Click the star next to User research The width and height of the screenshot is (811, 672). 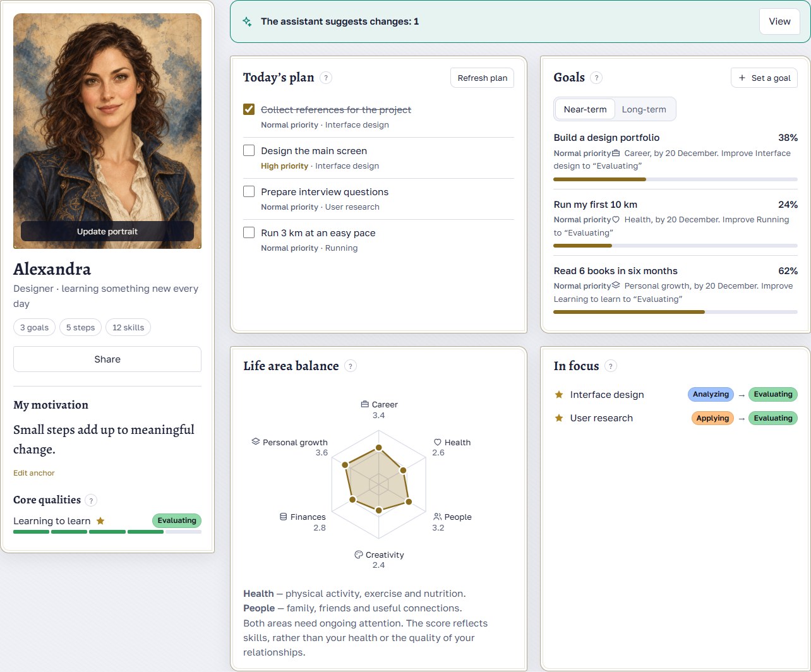[559, 418]
